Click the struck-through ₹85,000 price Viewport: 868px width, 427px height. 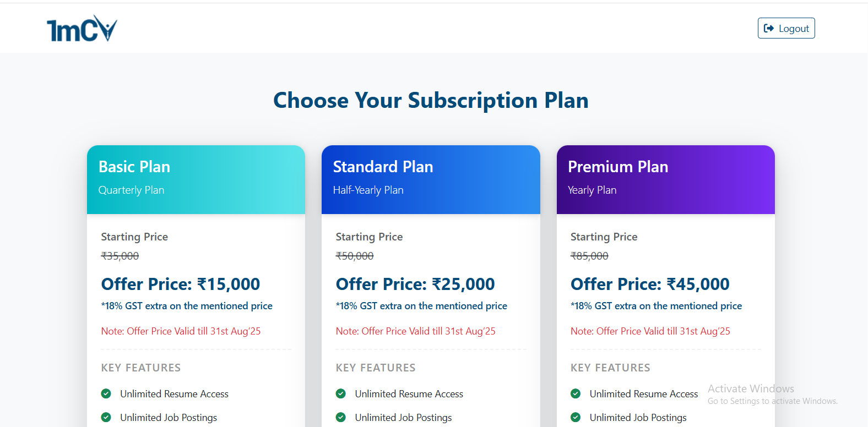589,256
